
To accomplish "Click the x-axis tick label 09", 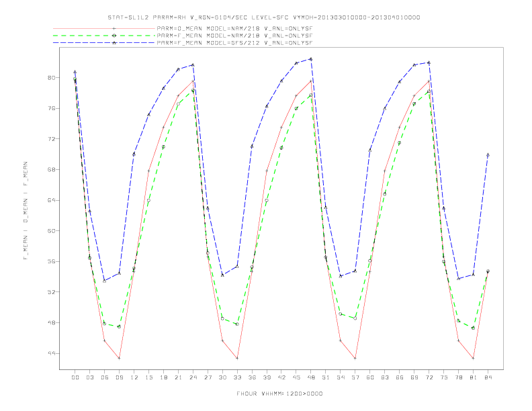I will point(119,377).
